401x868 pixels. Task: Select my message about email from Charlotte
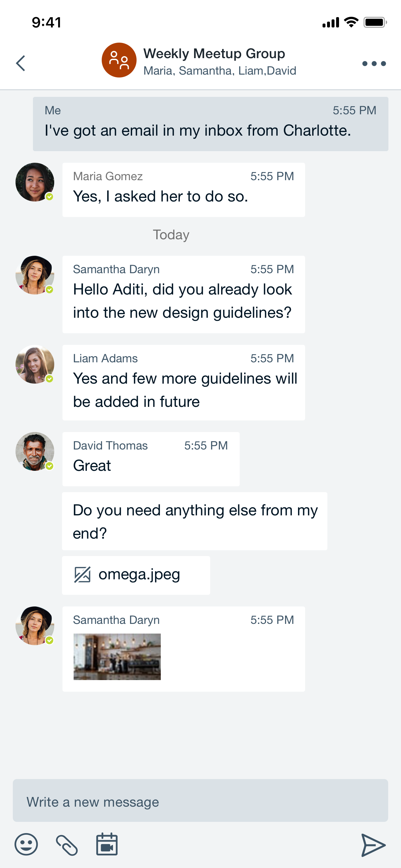tap(210, 124)
